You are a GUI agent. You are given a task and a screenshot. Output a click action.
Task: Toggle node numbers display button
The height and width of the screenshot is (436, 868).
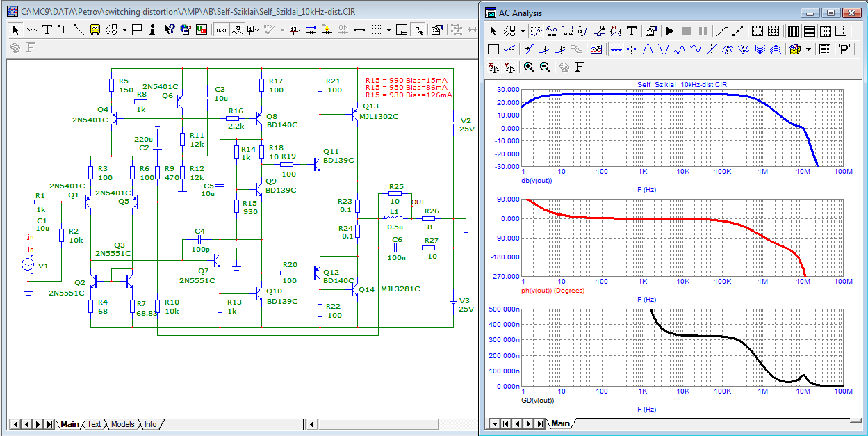[x=253, y=30]
